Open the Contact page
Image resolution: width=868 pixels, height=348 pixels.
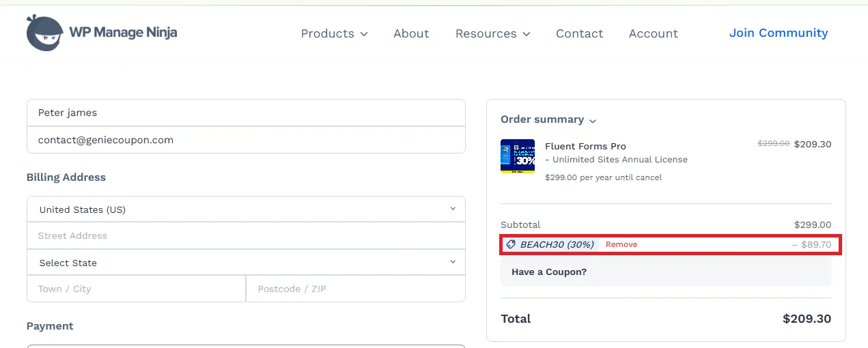click(x=579, y=33)
